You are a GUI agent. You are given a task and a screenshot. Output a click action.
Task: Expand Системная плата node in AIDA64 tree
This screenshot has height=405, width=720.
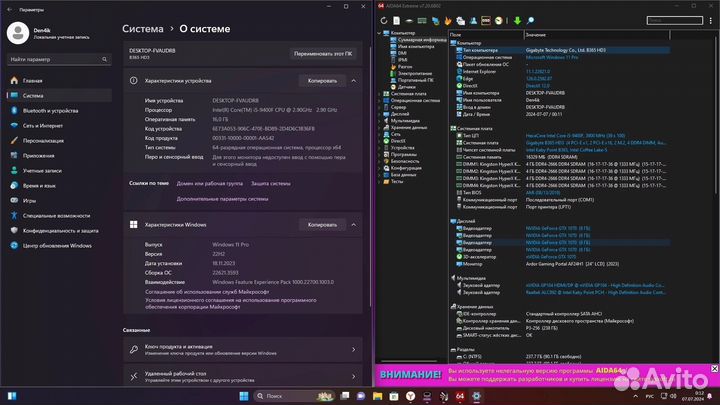tap(379, 94)
